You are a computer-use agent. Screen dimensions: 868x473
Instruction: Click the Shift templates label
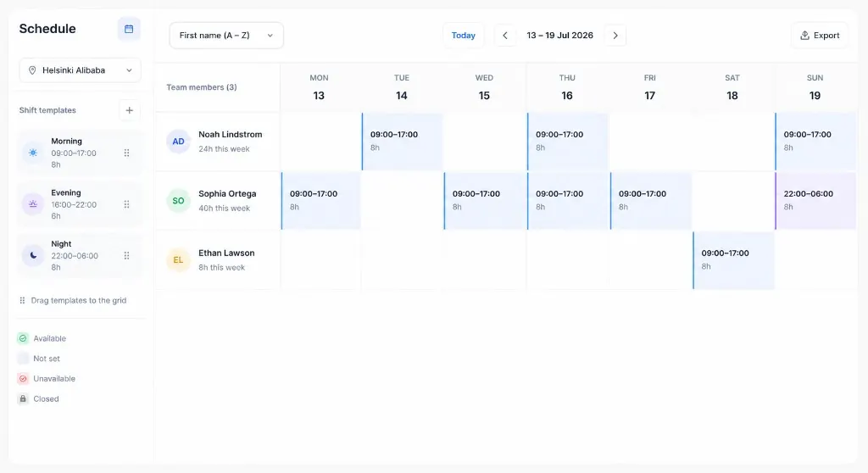click(x=47, y=110)
